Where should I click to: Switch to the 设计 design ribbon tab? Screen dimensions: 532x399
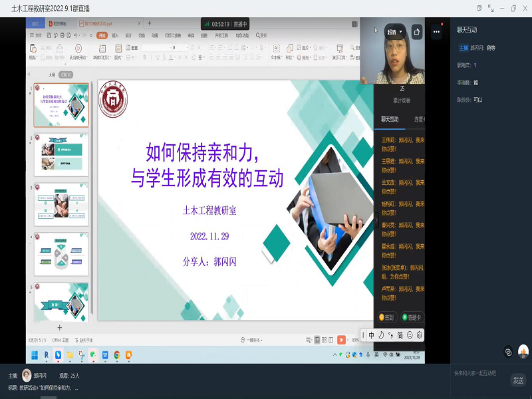click(128, 35)
